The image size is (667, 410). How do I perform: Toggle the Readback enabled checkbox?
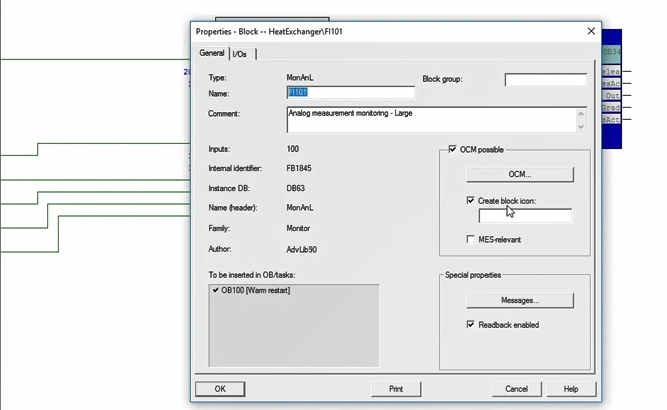point(470,325)
